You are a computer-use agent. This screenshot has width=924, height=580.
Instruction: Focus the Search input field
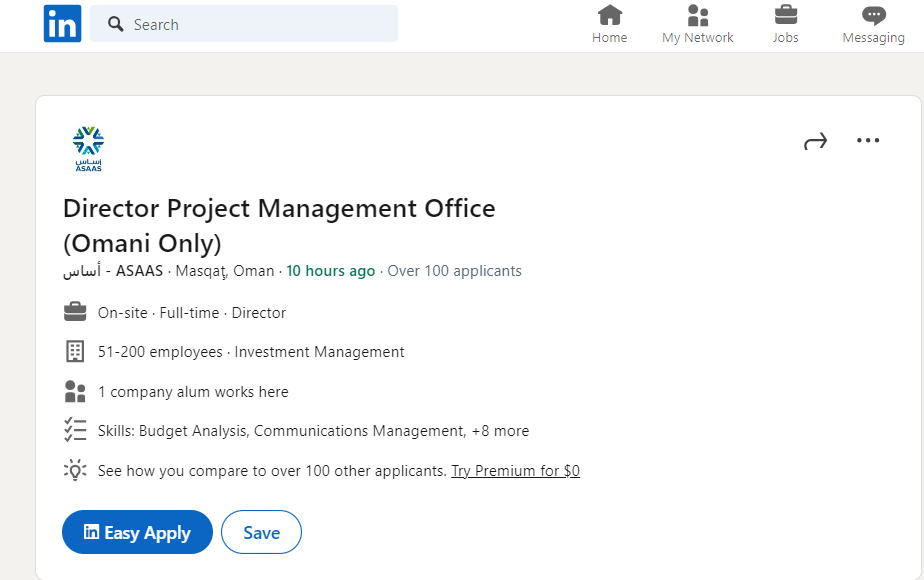[x=244, y=24]
